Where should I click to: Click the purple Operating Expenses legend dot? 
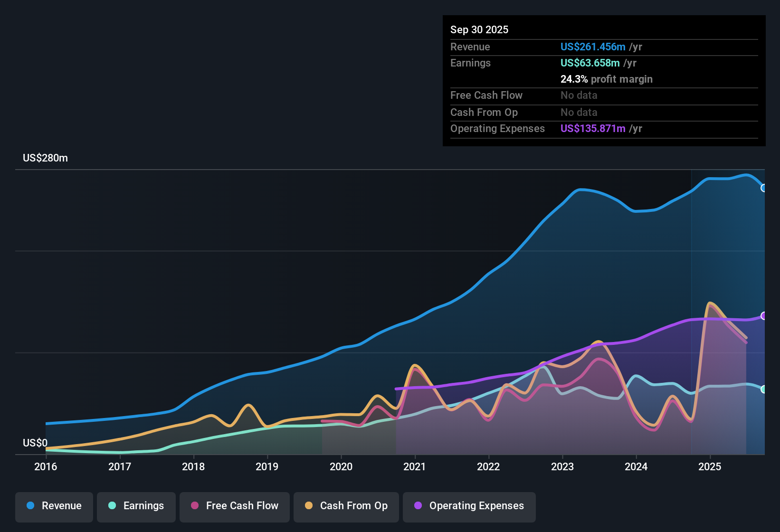418,505
